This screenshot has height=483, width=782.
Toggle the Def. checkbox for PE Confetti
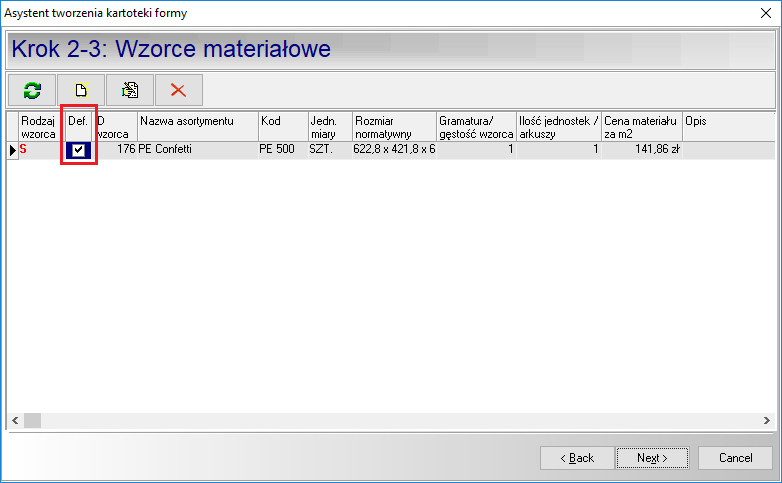point(79,150)
